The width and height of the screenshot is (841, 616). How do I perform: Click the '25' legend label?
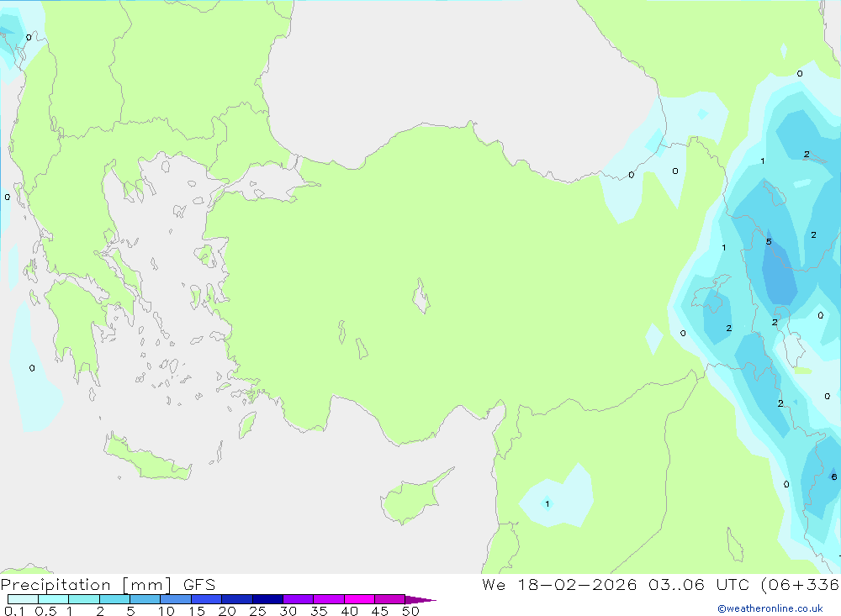[258, 611]
